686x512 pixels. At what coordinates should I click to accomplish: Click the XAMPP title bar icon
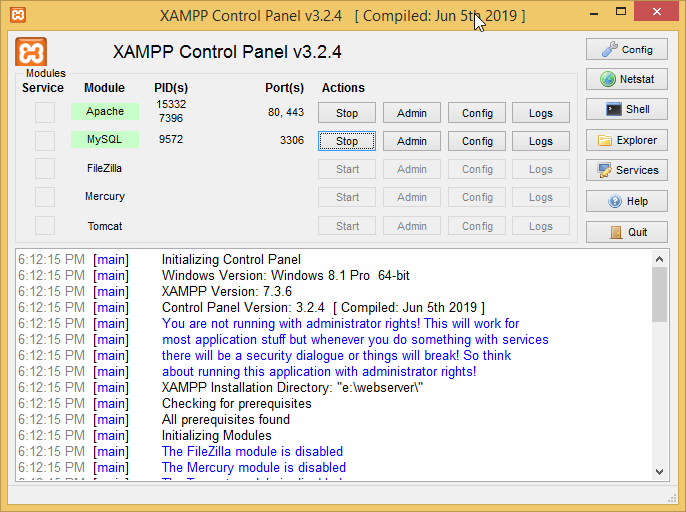pyautogui.click(x=17, y=14)
